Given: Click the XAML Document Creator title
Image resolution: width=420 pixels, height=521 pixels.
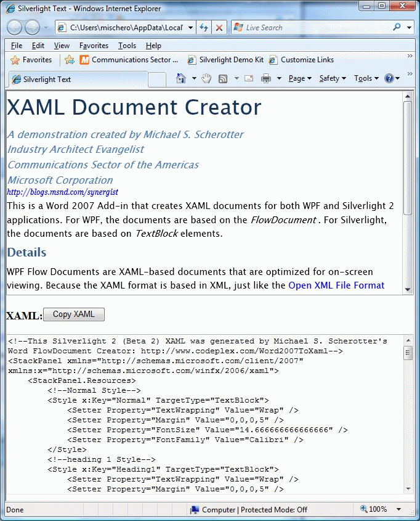Looking at the screenshot, I should click(134, 107).
